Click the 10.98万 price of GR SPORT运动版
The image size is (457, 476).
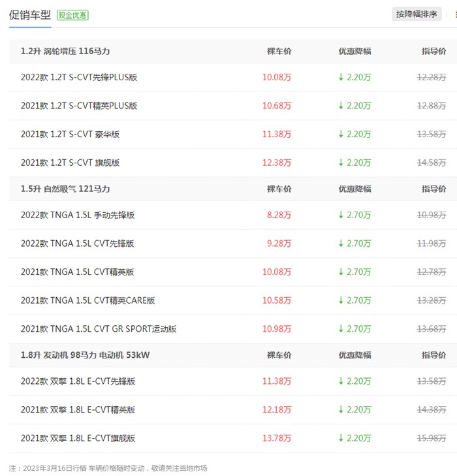click(x=277, y=329)
